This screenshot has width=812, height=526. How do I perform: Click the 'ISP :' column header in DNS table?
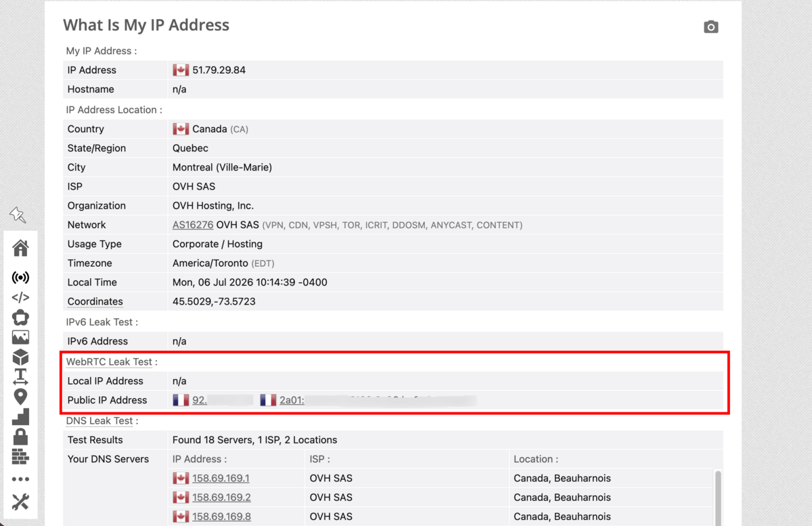coord(320,459)
